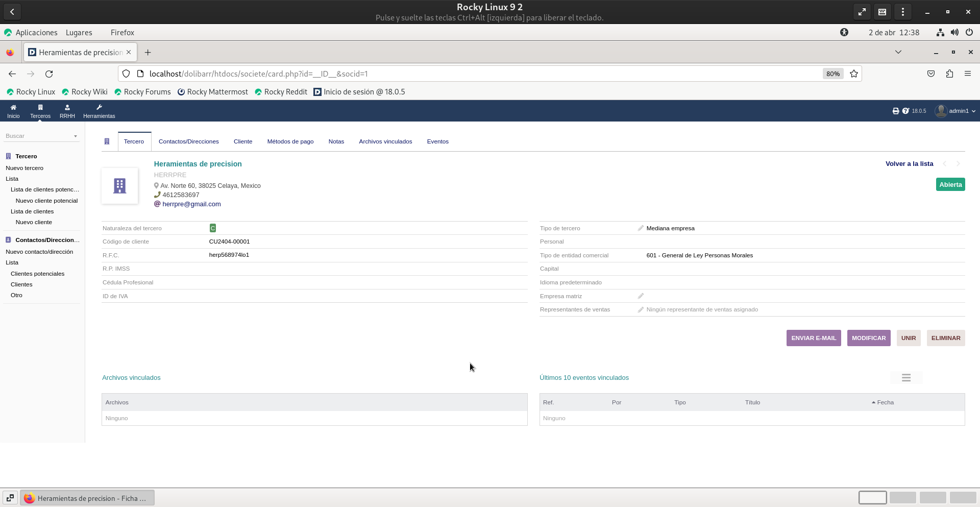Screen dimensions: 980x507
Task: Edit Representantes de ventas pencil icon
Action: point(641,309)
